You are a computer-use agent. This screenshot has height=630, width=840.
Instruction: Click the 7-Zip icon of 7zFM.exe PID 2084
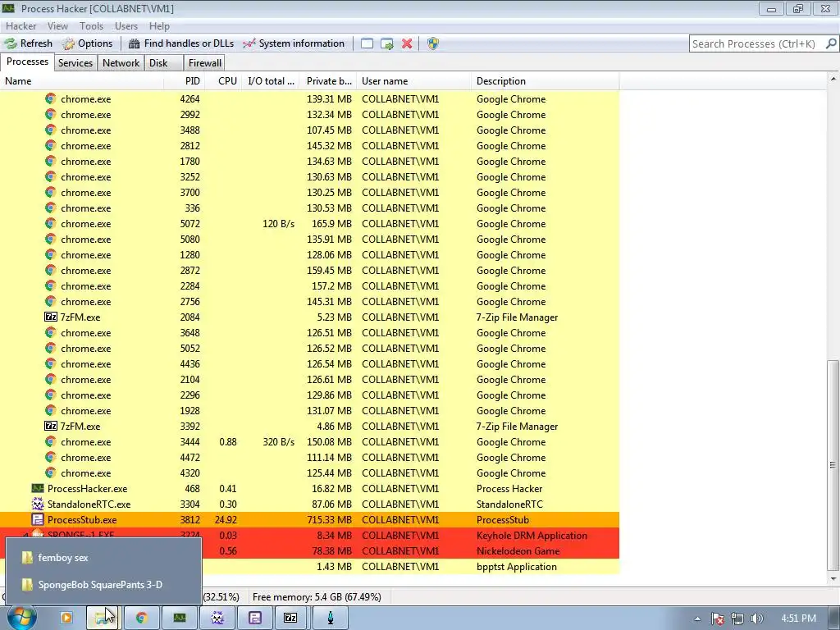(50, 317)
